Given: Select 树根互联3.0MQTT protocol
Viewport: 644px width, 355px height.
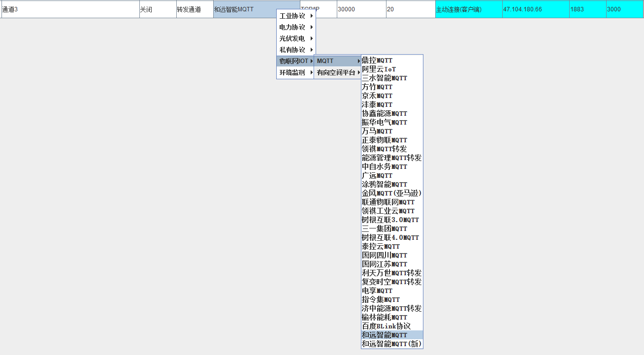Looking at the screenshot, I should (392, 220).
